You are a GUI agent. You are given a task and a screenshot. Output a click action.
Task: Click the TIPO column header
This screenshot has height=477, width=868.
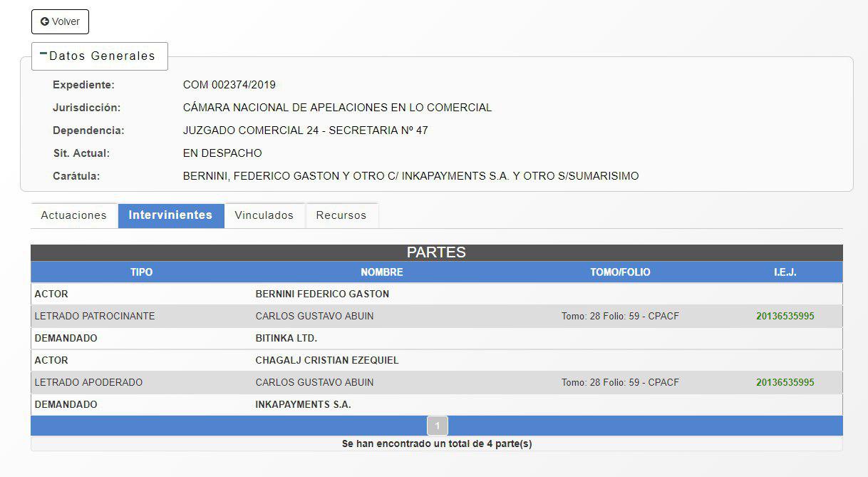tap(141, 272)
